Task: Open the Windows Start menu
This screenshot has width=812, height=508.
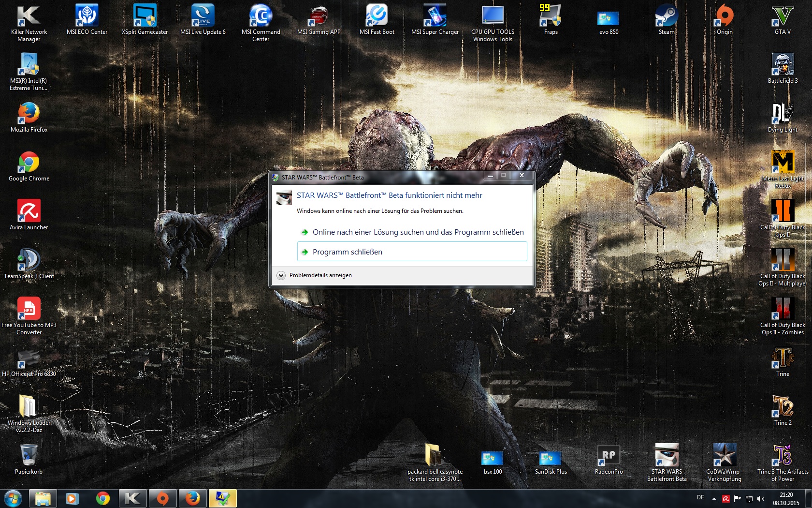Action: [13, 498]
